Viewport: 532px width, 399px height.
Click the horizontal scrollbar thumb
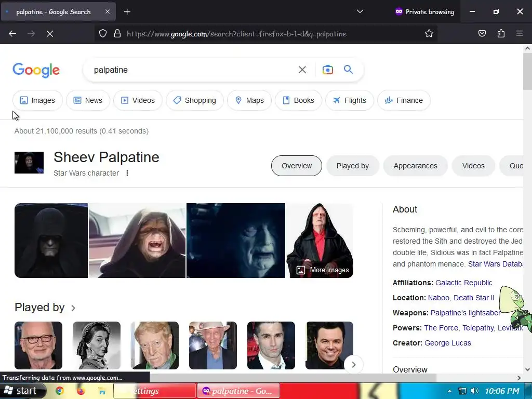point(292,378)
